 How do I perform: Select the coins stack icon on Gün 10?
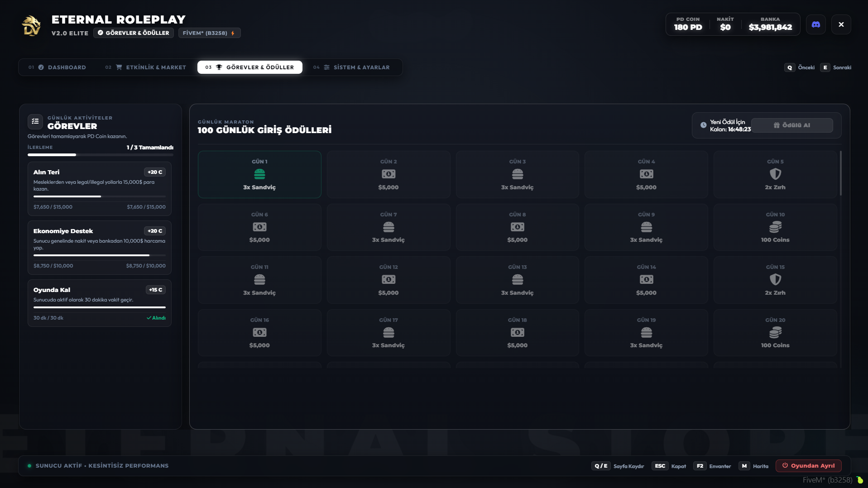pyautogui.click(x=775, y=226)
